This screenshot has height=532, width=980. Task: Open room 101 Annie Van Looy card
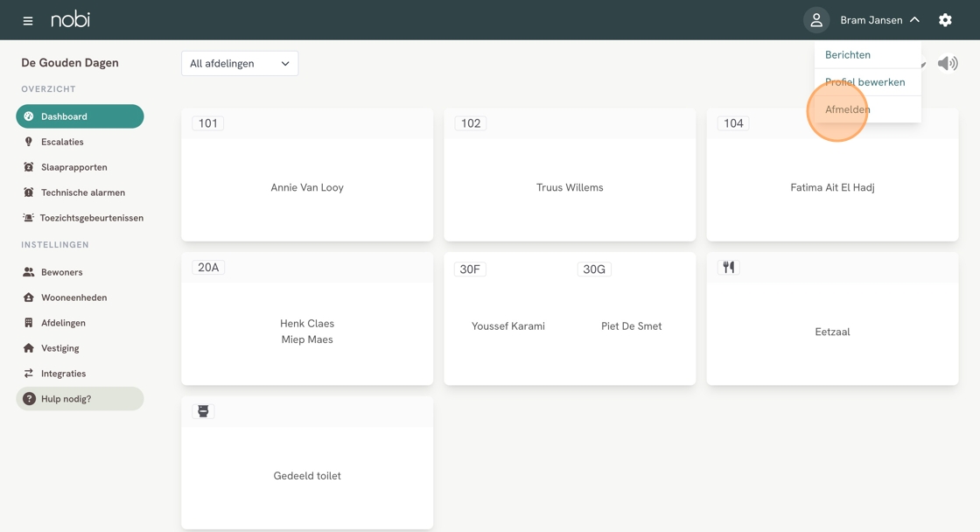click(x=307, y=187)
